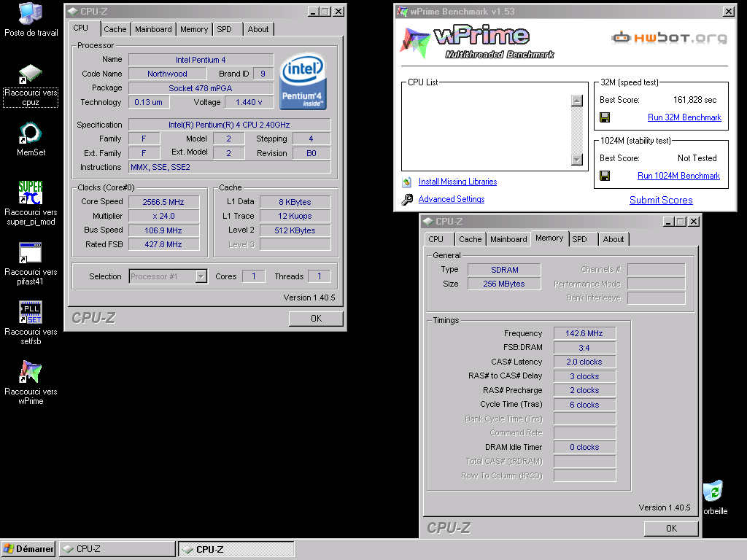Click the Cycle Time (Tras) value 6 clocks

(x=584, y=405)
